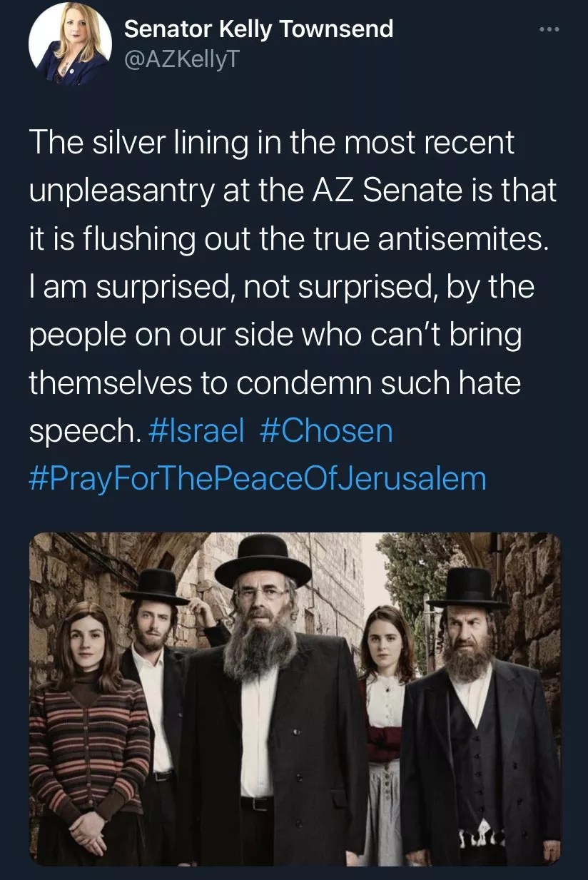Click the center man's wide-brim black hat

point(263,561)
